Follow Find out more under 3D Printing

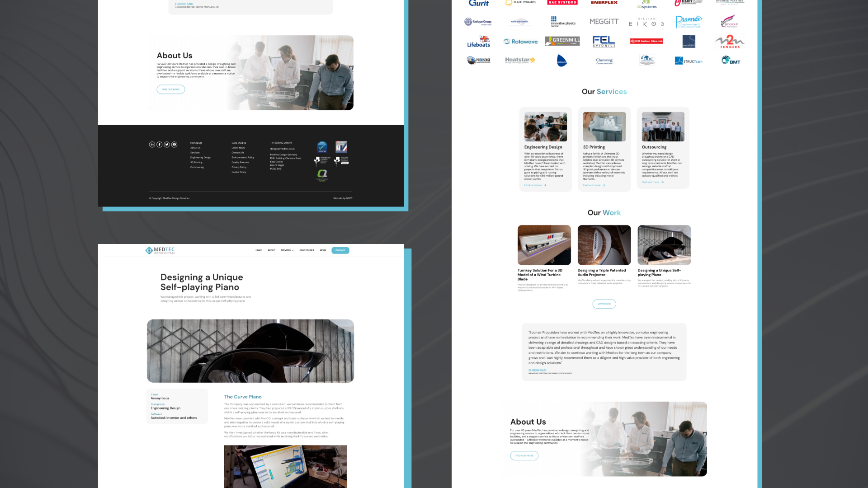[x=594, y=185]
